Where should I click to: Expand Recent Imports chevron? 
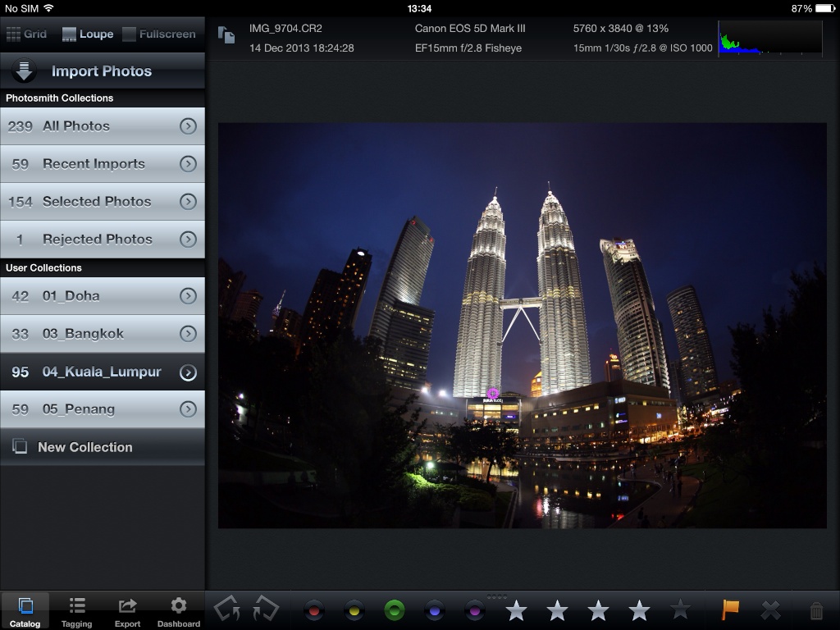coord(188,164)
